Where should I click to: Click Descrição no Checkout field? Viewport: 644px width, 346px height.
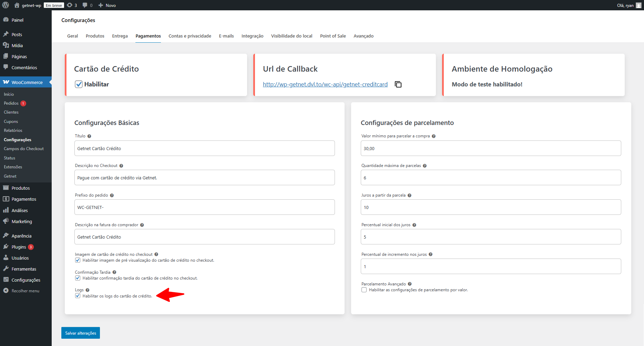point(205,178)
